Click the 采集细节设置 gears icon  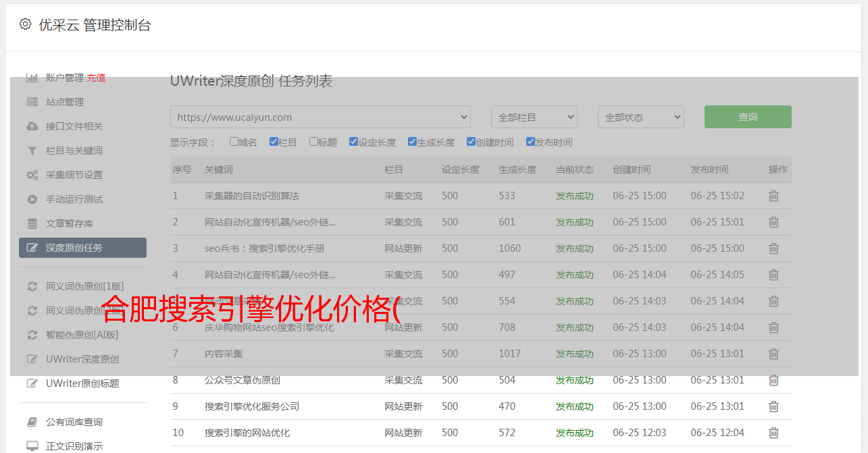tap(32, 175)
